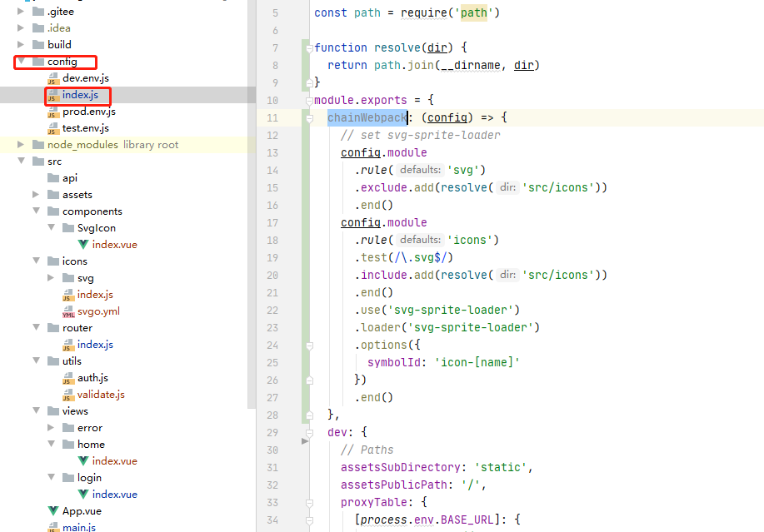Collapse the views folder arrow
764x532 pixels.
36,410
